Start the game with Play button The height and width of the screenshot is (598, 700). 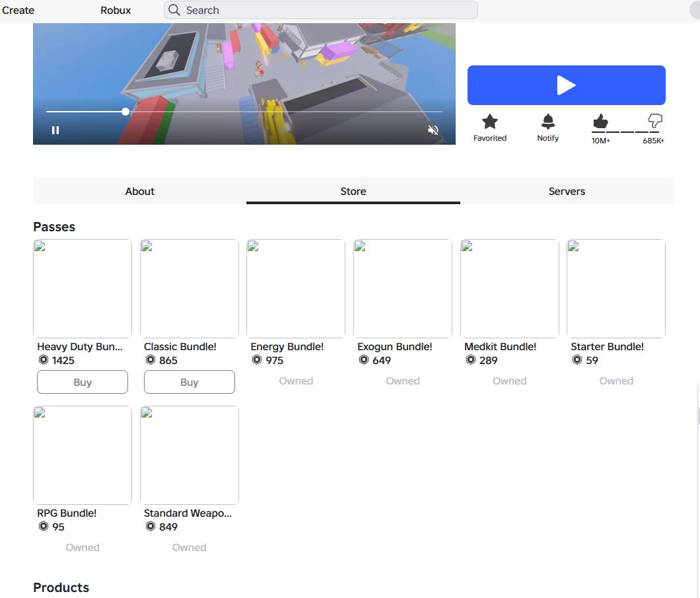pos(566,85)
